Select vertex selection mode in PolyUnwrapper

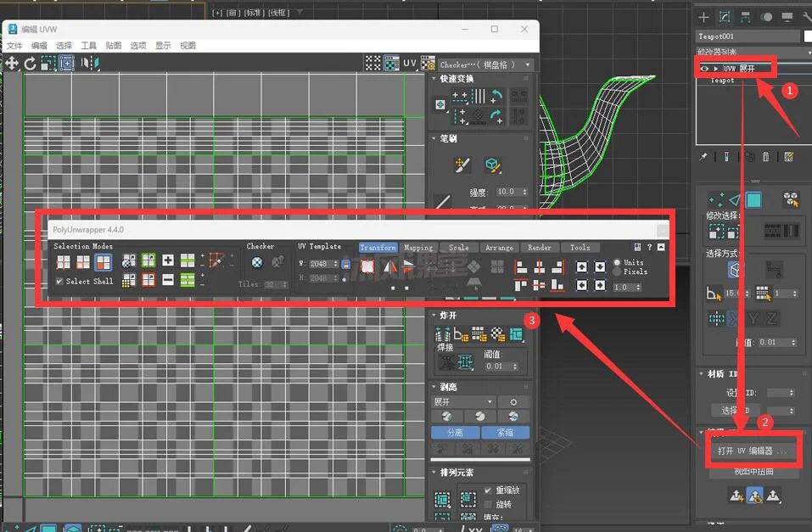point(63,263)
